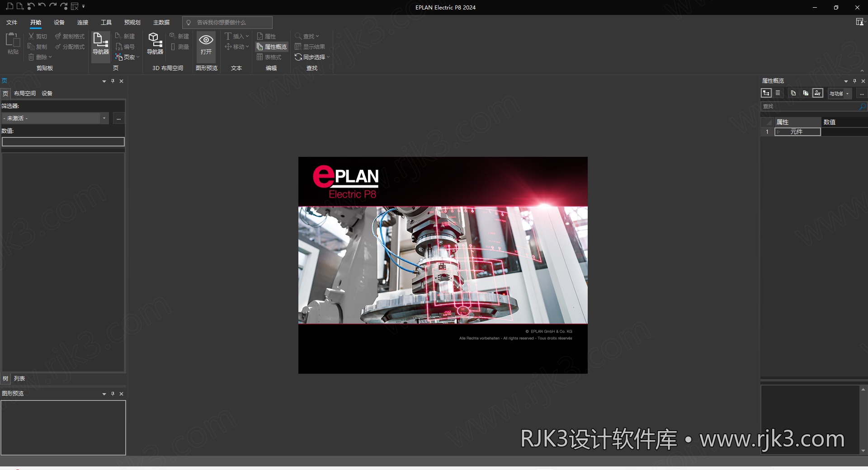Image resolution: width=868 pixels, height=470 pixels.
Task: Click the 属性 column header
Action: tap(797, 122)
